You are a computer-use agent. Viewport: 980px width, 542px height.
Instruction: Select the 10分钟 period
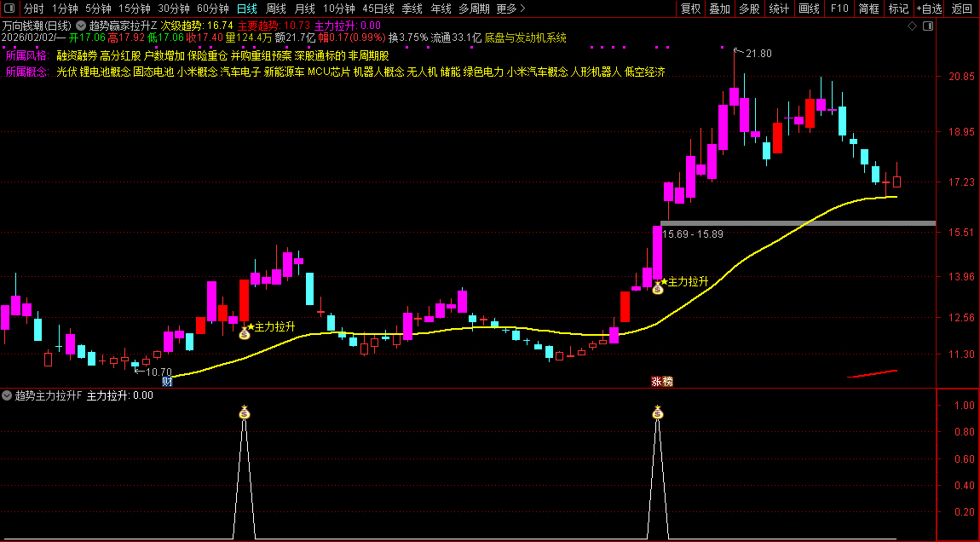339,9
